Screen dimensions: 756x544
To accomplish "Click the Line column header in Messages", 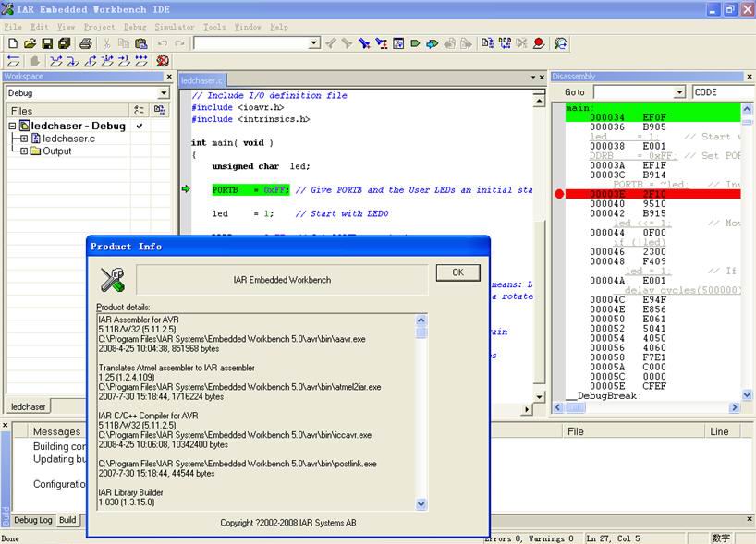I will click(723, 431).
